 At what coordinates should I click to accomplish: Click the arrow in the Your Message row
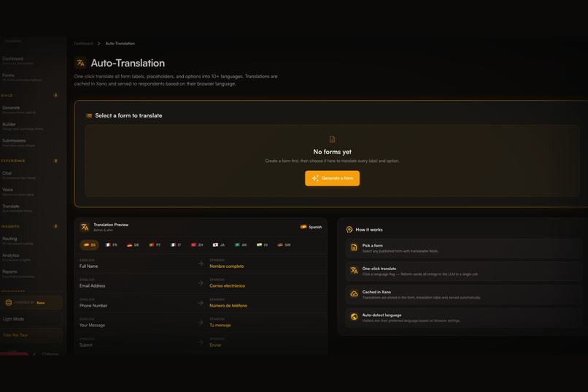tap(201, 322)
